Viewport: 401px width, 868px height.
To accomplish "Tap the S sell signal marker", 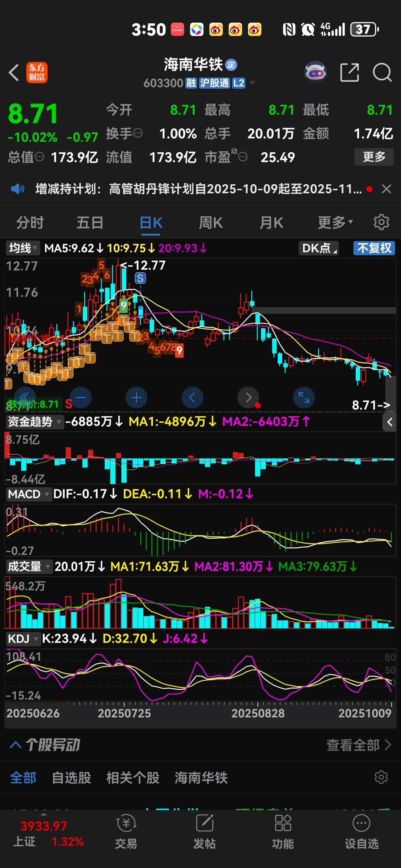I will pyautogui.click(x=140, y=278).
